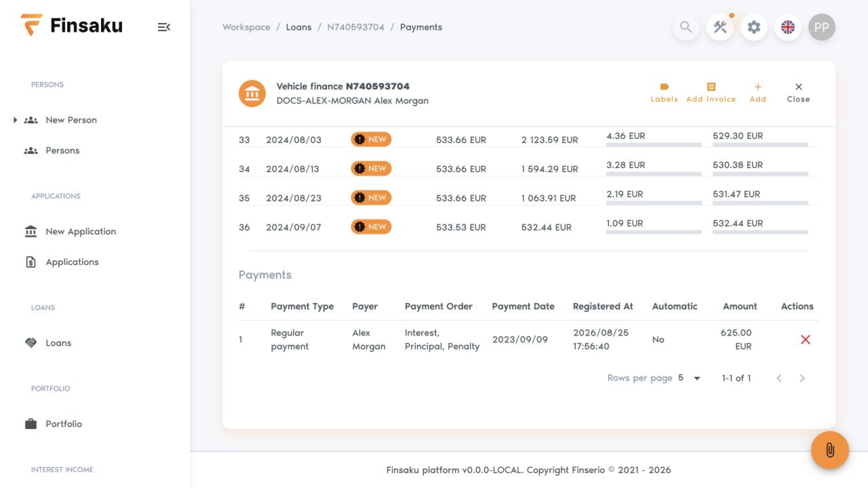Viewport: 868px width, 488px height.
Task: Click 2 123.59 EUR balance value
Action: pos(550,140)
